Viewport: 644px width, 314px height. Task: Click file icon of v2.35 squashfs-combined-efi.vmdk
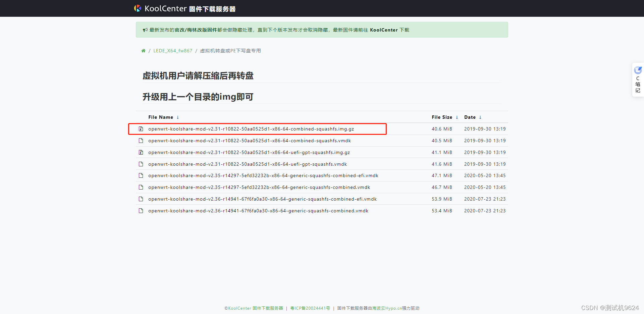141,175
